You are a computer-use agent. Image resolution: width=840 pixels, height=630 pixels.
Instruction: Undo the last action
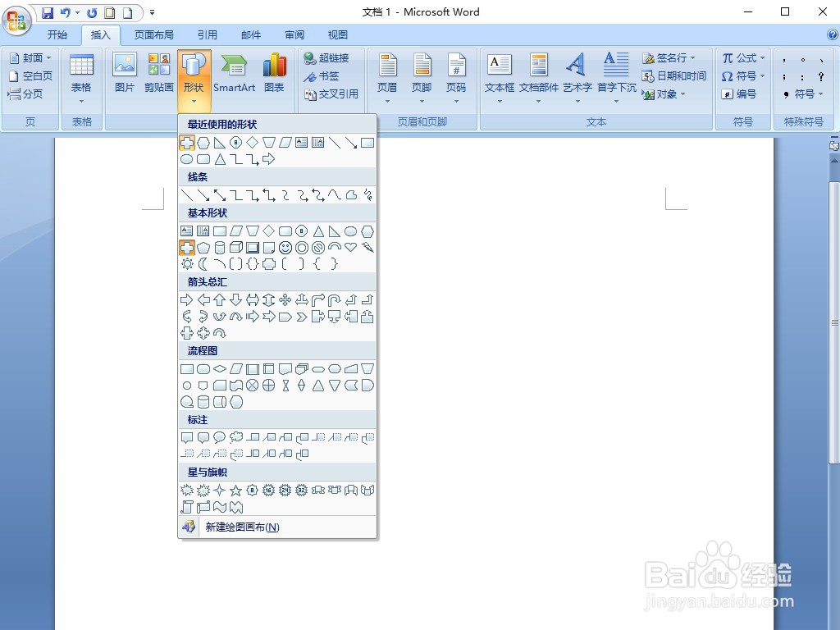[65, 12]
